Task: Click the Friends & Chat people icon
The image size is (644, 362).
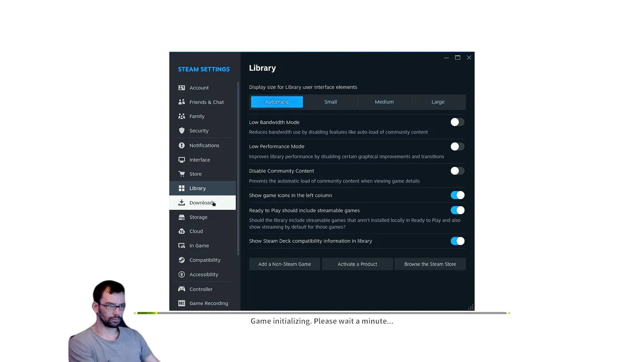Action: (182, 102)
